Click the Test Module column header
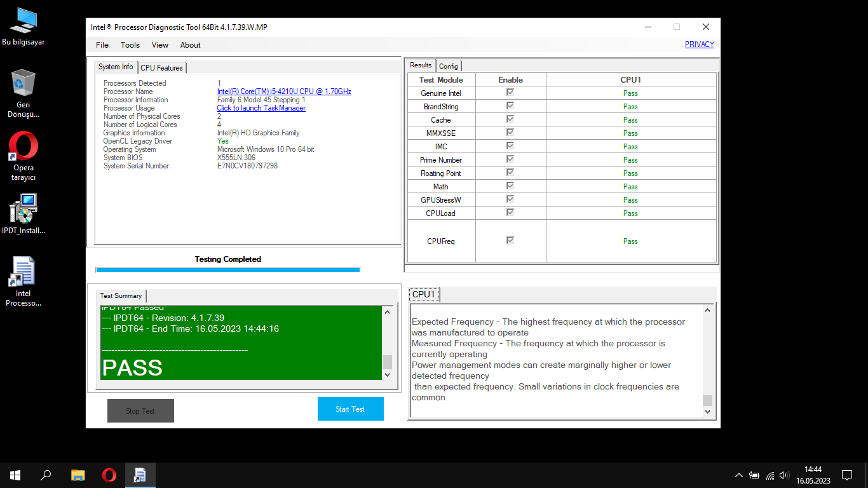 point(441,79)
